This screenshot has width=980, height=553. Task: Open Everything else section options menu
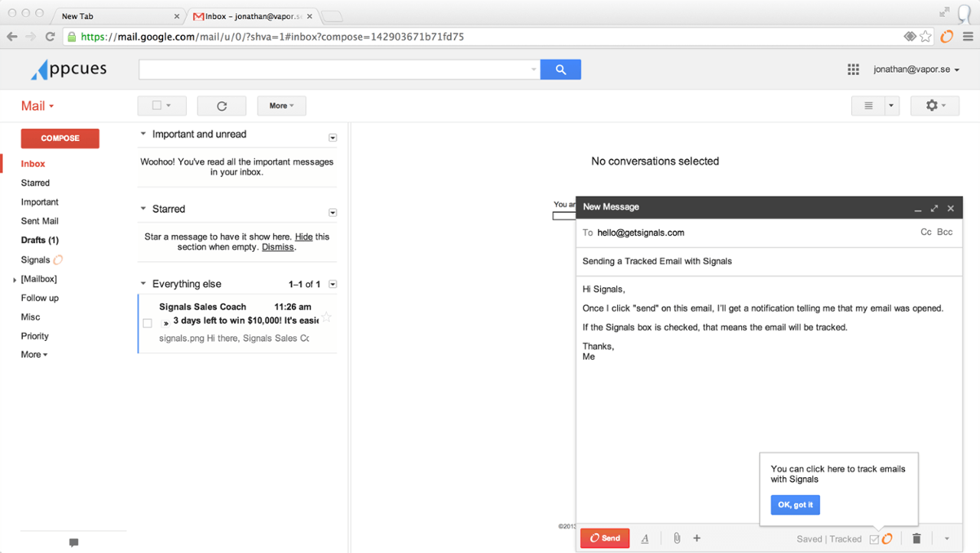(332, 284)
